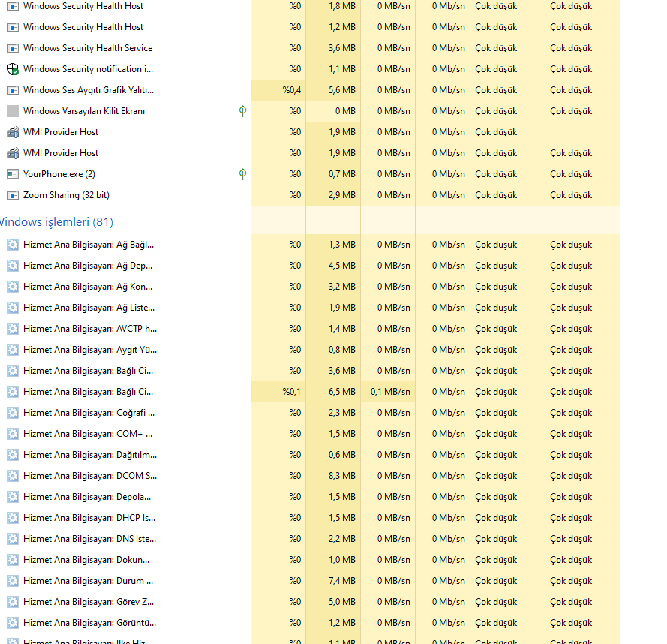The width and height of the screenshot is (667, 644).
Task: Click the gear icon of Bağlı Ci... service using 6,5 MB
Action: coord(13,392)
